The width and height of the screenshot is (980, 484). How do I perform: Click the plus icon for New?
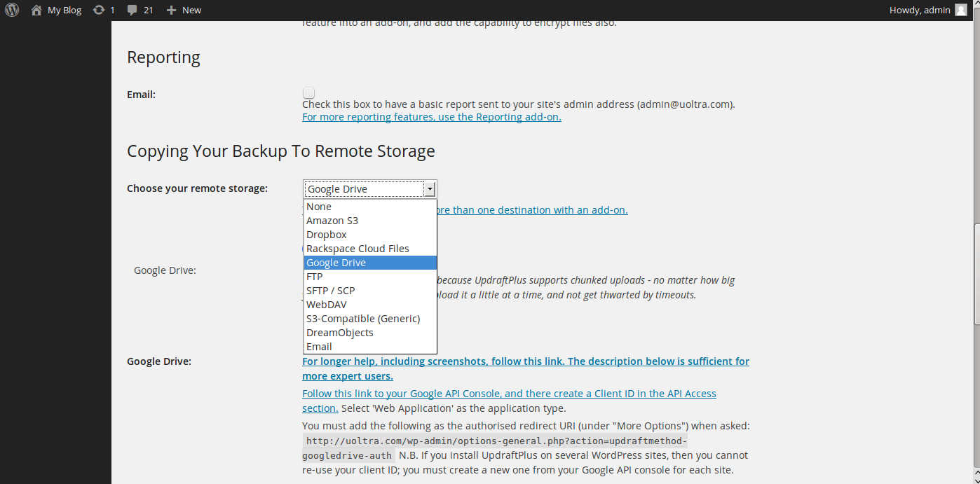pyautogui.click(x=171, y=11)
